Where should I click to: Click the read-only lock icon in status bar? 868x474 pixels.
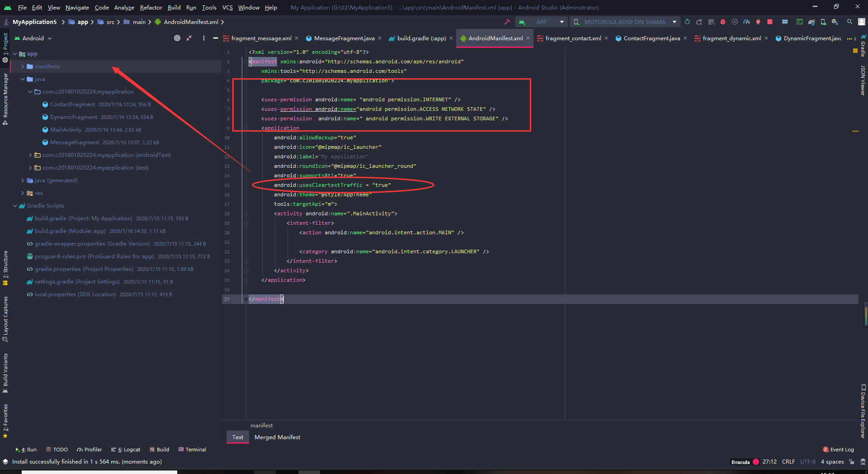coord(852,462)
